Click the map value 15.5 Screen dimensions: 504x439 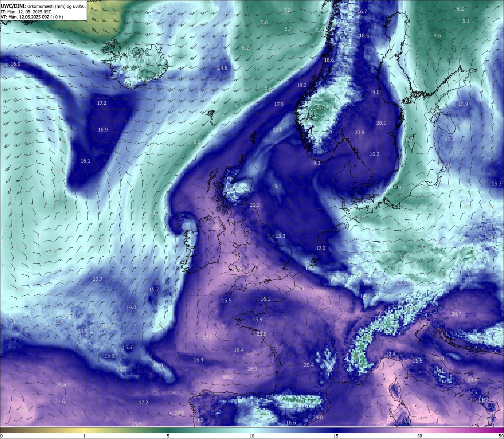226,300
